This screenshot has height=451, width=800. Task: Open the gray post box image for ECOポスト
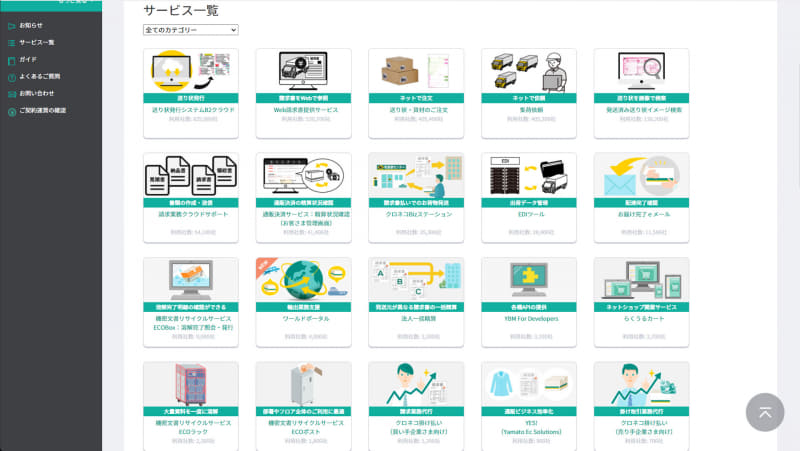click(x=304, y=385)
